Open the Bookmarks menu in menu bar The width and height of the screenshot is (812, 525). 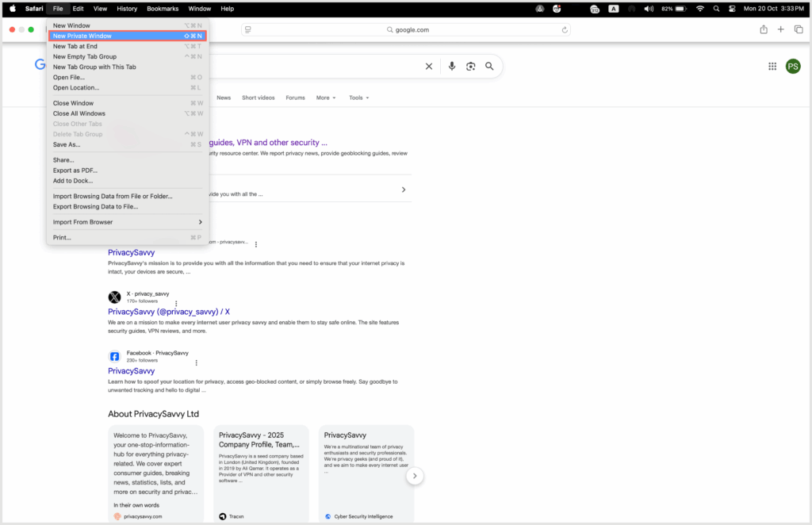[x=163, y=8]
